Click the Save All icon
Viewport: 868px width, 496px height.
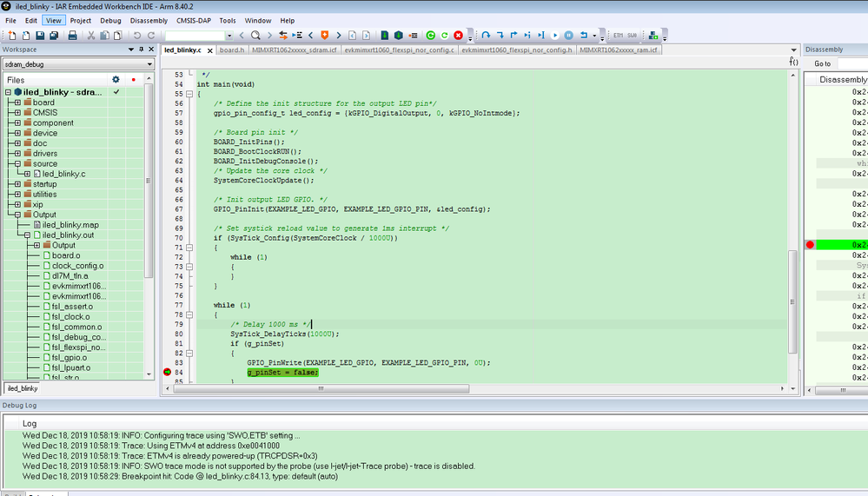(x=54, y=36)
